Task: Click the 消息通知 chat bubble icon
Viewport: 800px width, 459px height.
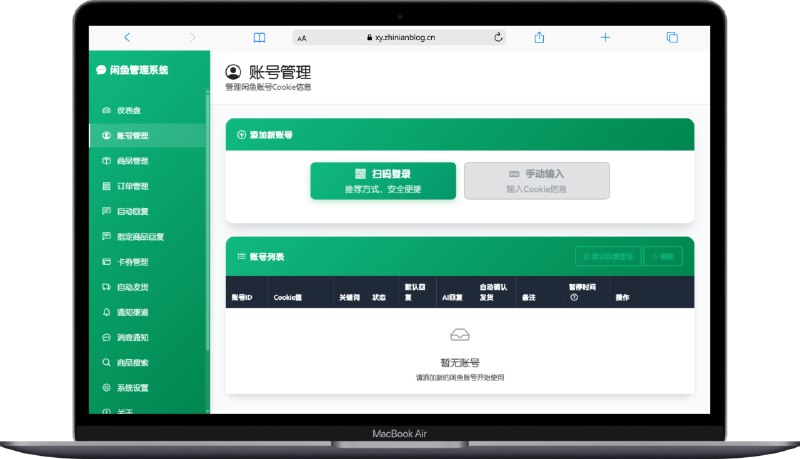Action: (x=106, y=337)
